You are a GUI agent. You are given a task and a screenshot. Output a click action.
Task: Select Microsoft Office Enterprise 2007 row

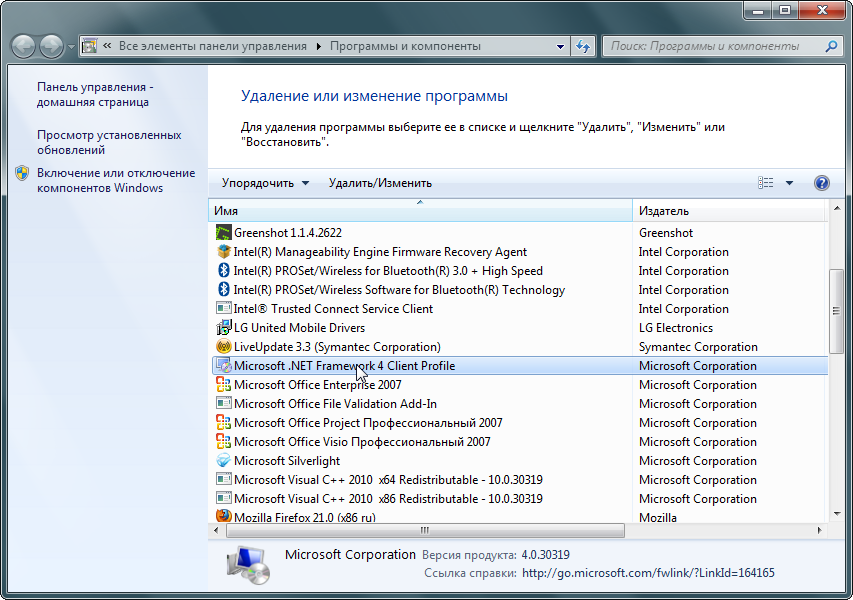[x=520, y=385]
